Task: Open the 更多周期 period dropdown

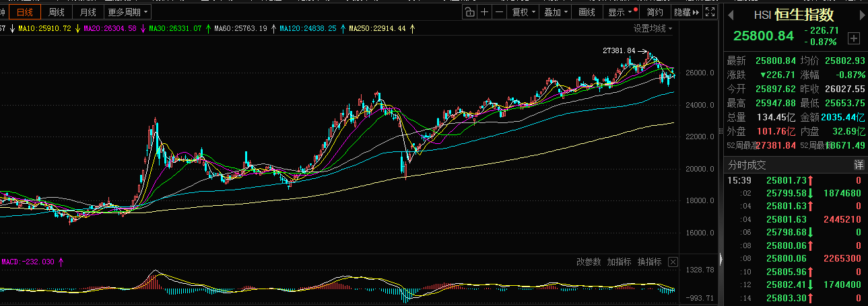Action: point(128,12)
